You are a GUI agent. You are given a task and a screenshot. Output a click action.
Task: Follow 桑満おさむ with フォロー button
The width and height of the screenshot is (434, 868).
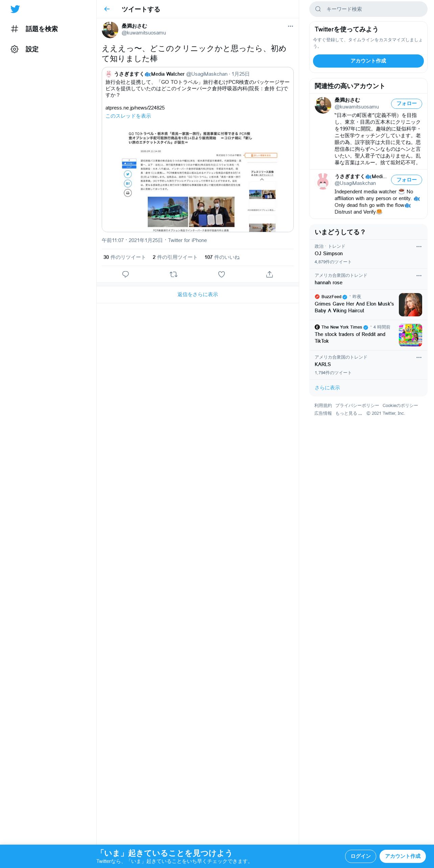[407, 103]
